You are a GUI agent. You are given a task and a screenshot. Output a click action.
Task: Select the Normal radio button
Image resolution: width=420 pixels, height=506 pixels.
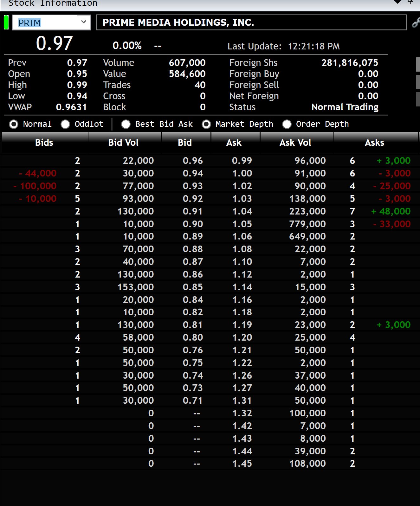coord(14,124)
